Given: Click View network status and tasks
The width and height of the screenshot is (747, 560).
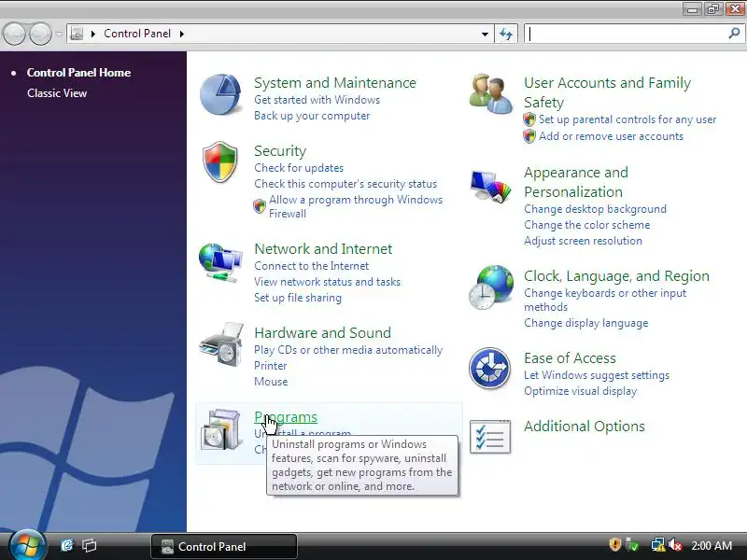Looking at the screenshot, I should point(327,282).
